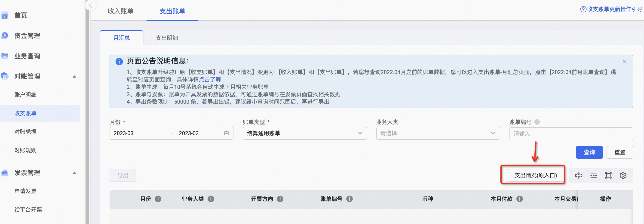Click the 业务查询 folder icon
The height and width of the screenshot is (224, 644).
(x=4, y=56)
